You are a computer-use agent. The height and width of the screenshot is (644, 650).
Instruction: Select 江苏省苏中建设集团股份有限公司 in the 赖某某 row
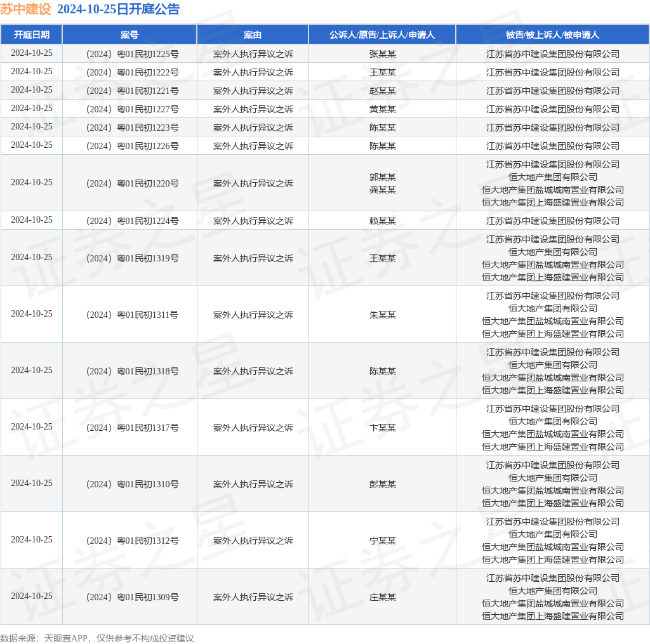[553, 221]
